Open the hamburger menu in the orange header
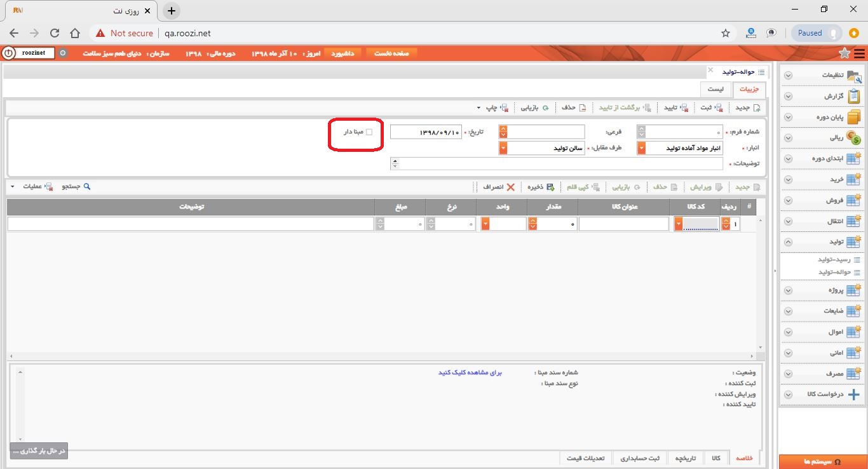Screen dimensions: 868x469 (859, 53)
